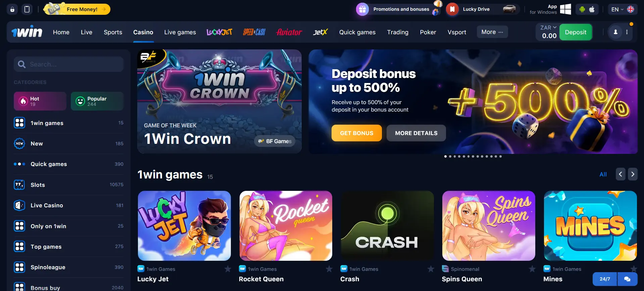Expand the More menu
The height and width of the screenshot is (291, 644).
coord(492,32)
